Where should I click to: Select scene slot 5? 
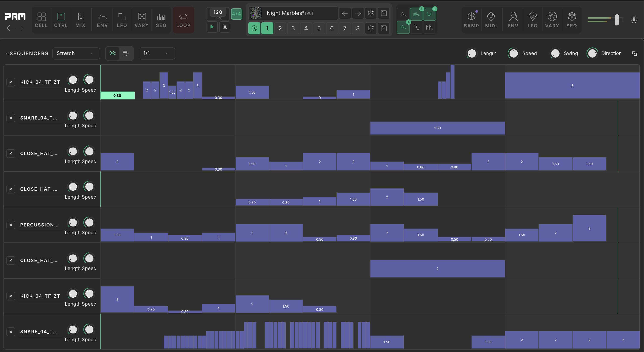pyautogui.click(x=319, y=28)
